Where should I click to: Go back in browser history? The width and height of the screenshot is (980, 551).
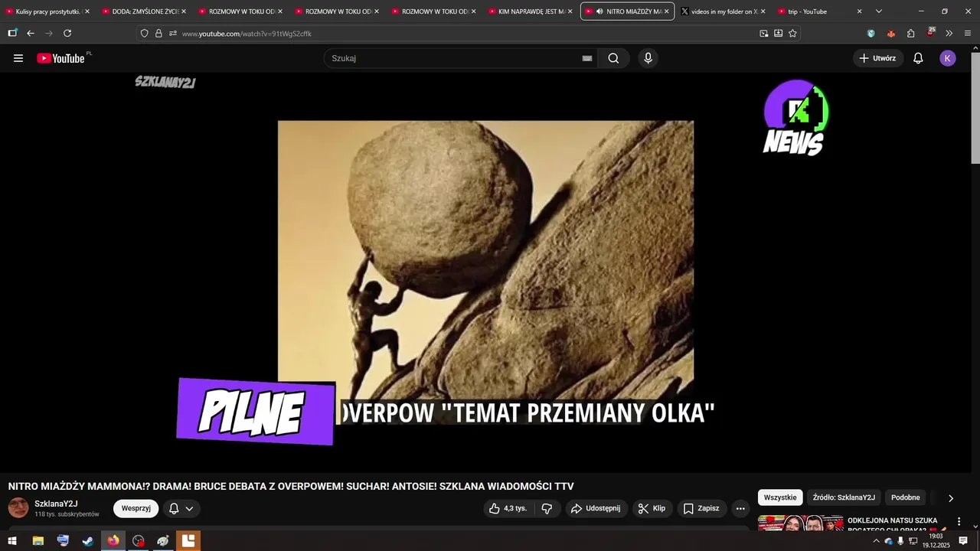tap(31, 33)
